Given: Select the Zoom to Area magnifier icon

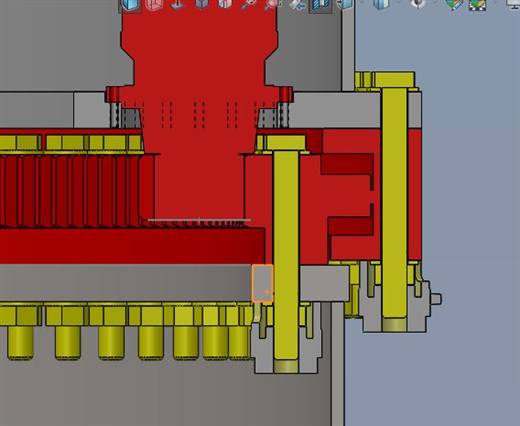Looking at the screenshot, I should (x=273, y=5).
